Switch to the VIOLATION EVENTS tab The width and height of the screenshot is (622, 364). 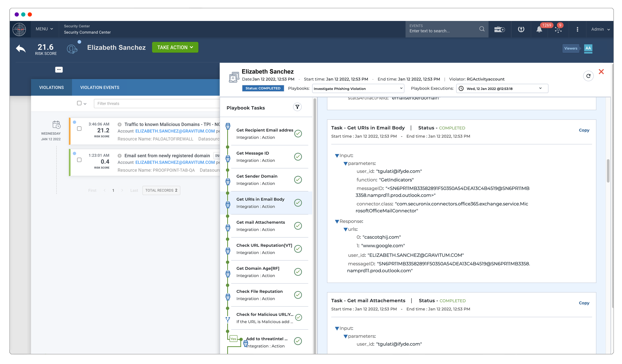pyautogui.click(x=100, y=87)
